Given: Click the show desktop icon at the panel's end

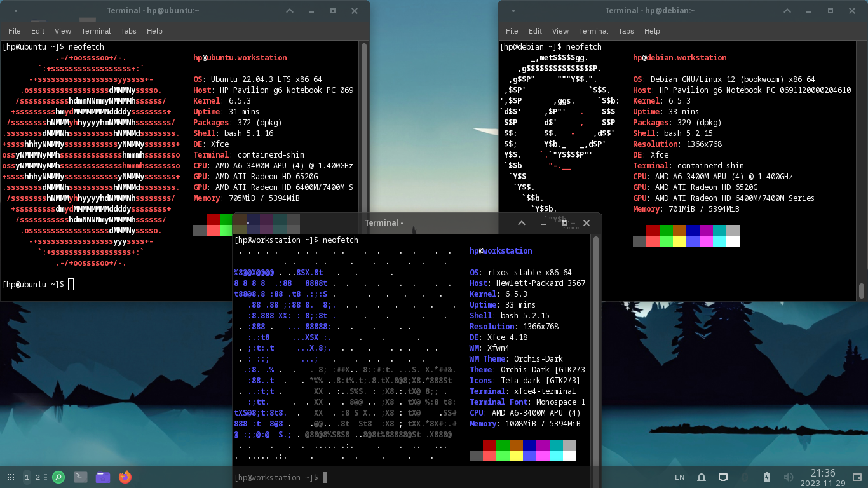Looking at the screenshot, I should 856,477.
